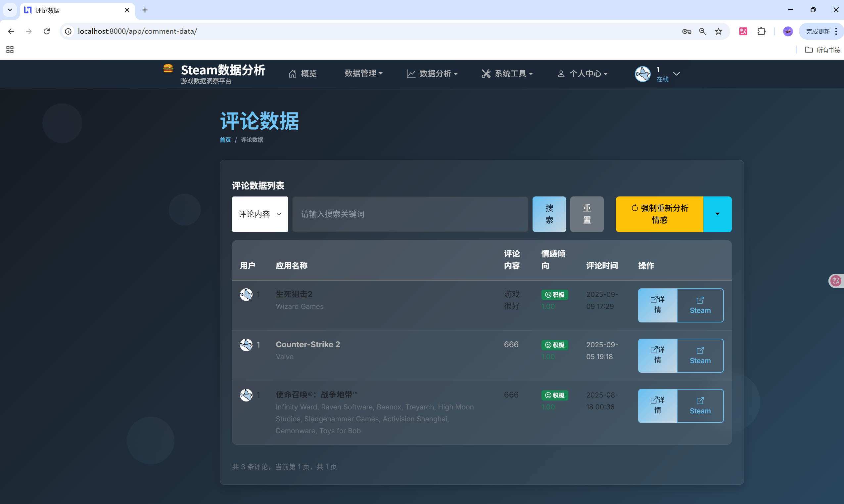Open the 评论内容 search field selector
The width and height of the screenshot is (844, 504).
click(260, 214)
